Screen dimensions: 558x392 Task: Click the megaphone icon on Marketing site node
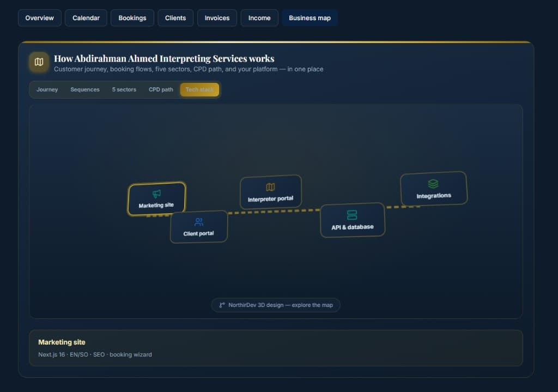tap(156, 194)
